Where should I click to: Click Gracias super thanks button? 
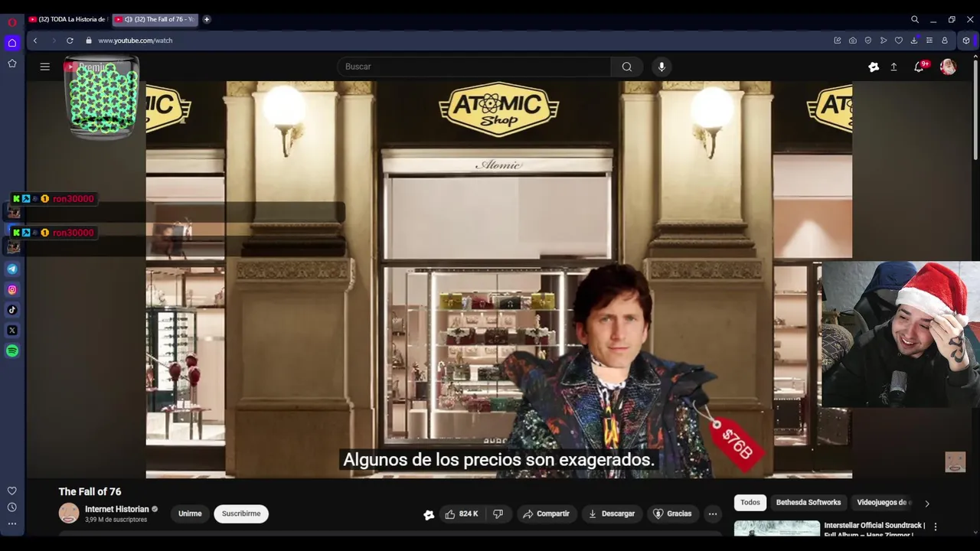(671, 514)
